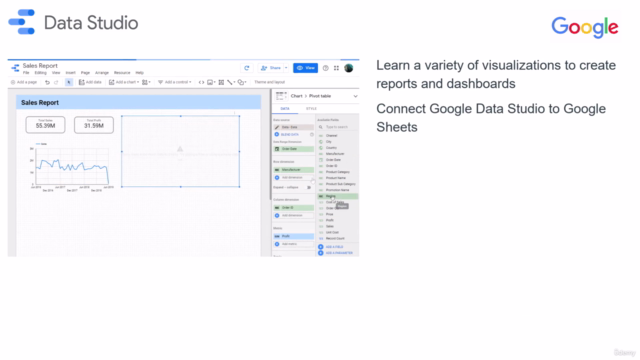Click Add dimension under Column dimension
The height and width of the screenshot is (360, 640).
pyautogui.click(x=293, y=216)
